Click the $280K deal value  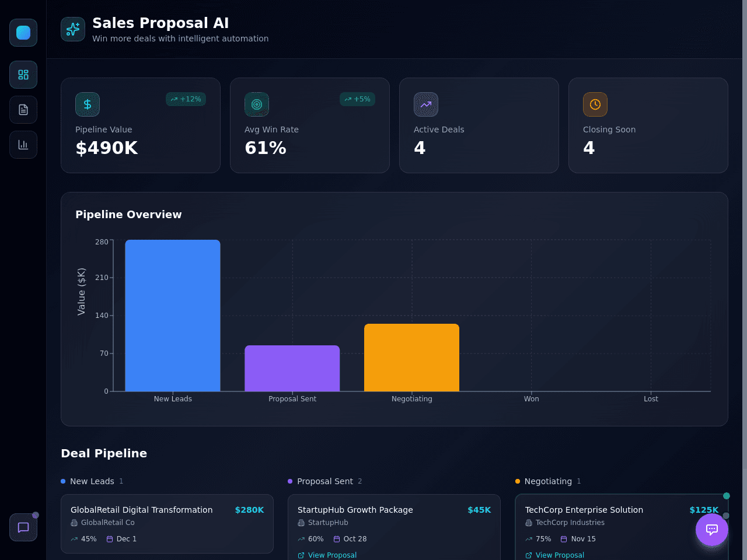pos(249,510)
